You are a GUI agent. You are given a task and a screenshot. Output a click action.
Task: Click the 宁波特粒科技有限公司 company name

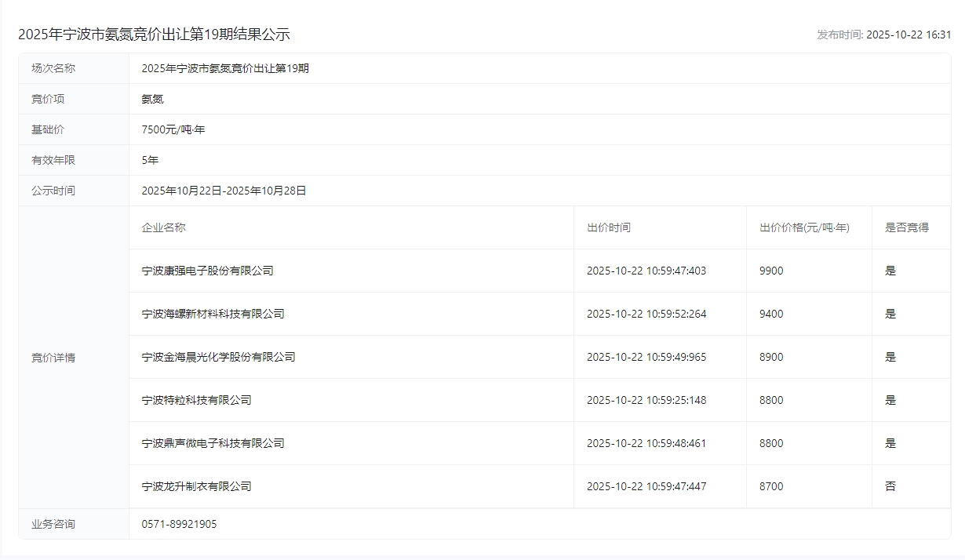click(x=196, y=400)
